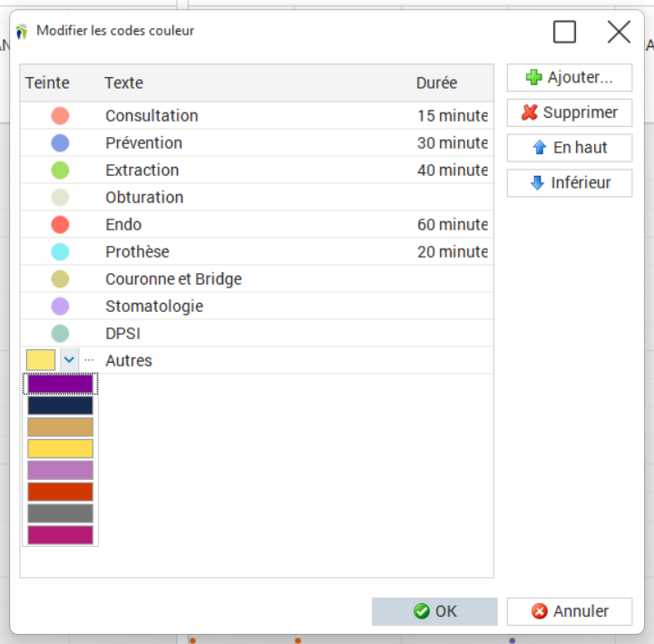Move the selected code up with En haut
The image size is (654, 644).
pos(570,148)
